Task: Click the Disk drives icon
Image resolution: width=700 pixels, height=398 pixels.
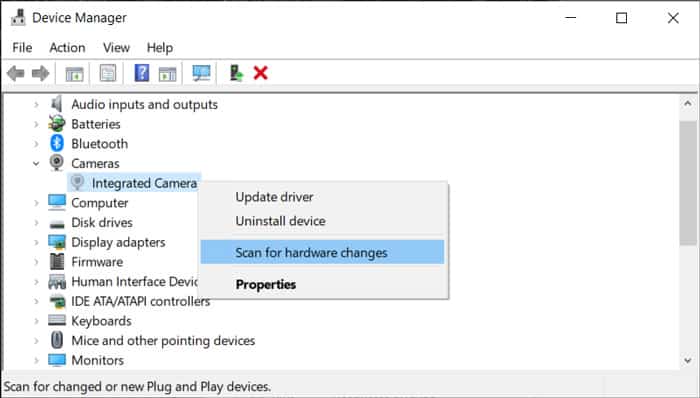Action: 57,224
